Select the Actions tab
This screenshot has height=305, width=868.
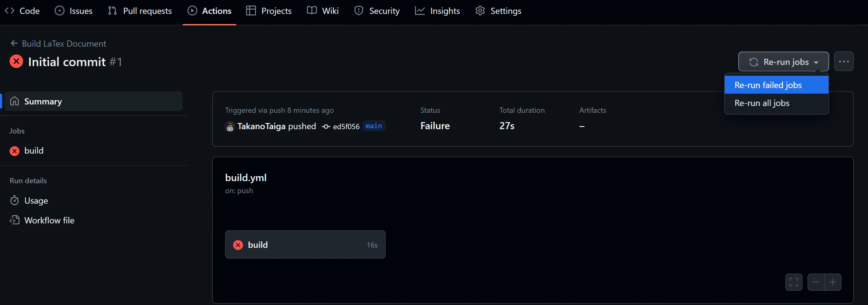tap(209, 11)
